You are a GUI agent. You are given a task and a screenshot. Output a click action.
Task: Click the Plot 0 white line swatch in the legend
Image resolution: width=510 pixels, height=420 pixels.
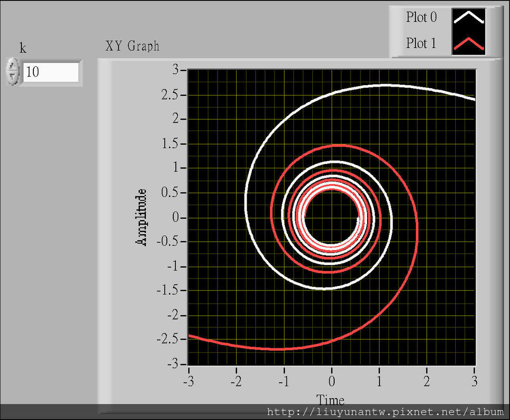(469, 17)
